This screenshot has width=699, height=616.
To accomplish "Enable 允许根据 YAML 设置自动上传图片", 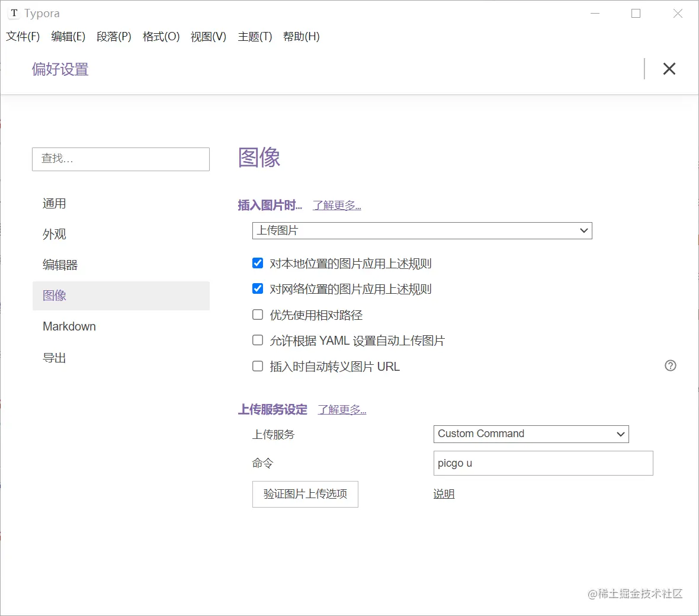I will pyautogui.click(x=258, y=340).
